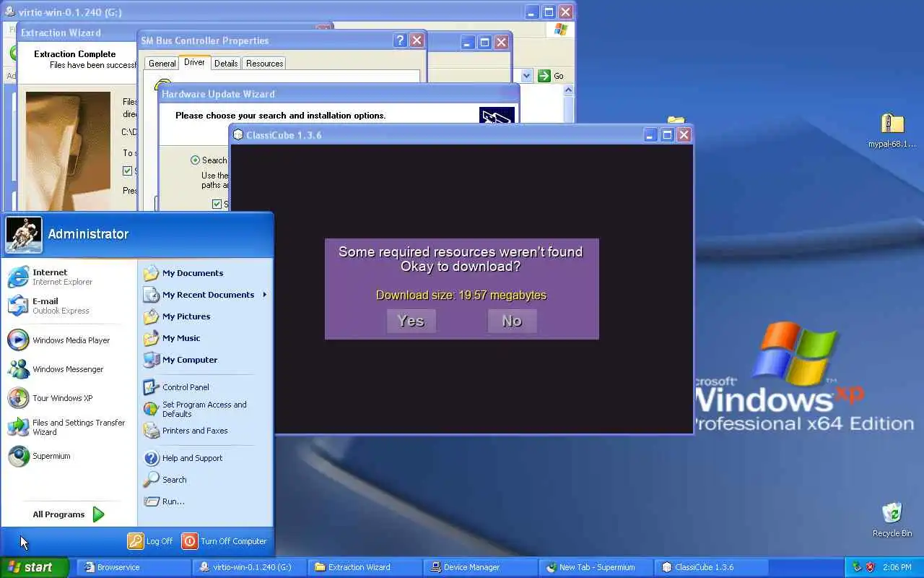Viewport: 924px width, 578px height.
Task: Open My Music folder
Action: point(205,338)
